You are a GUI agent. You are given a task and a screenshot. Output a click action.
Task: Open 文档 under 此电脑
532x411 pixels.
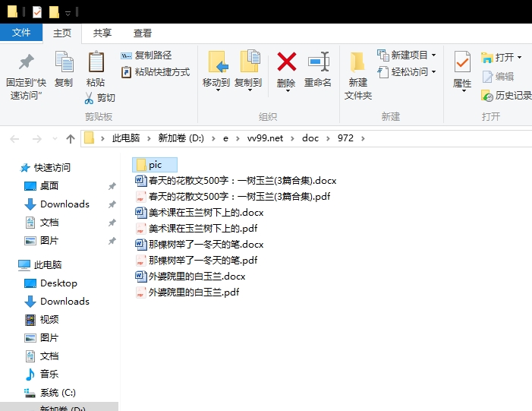coord(42,356)
